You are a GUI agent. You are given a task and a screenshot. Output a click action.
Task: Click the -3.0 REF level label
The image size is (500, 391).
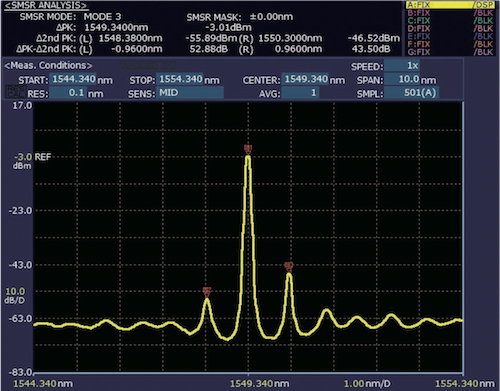tap(33, 157)
